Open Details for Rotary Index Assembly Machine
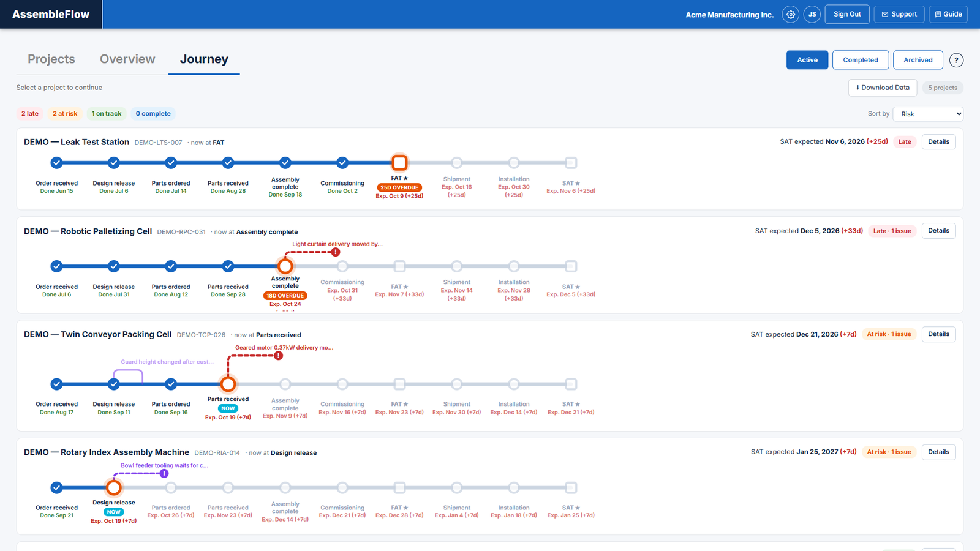Viewport: 980px width, 551px height. [x=938, y=452]
